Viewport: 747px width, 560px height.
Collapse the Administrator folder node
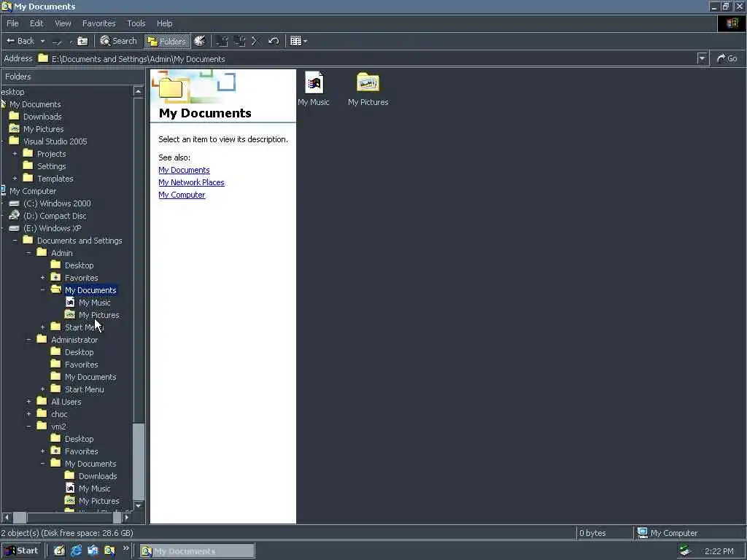click(28, 340)
